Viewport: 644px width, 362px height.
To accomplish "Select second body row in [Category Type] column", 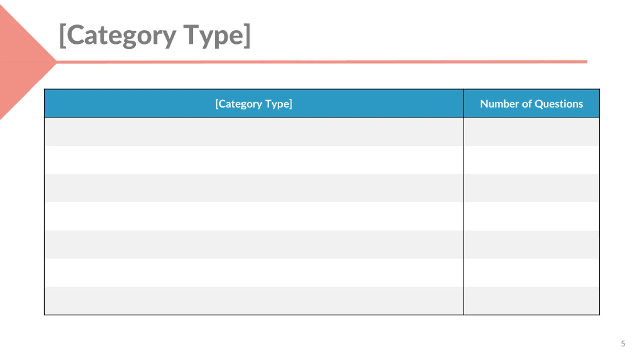I will (x=254, y=160).
